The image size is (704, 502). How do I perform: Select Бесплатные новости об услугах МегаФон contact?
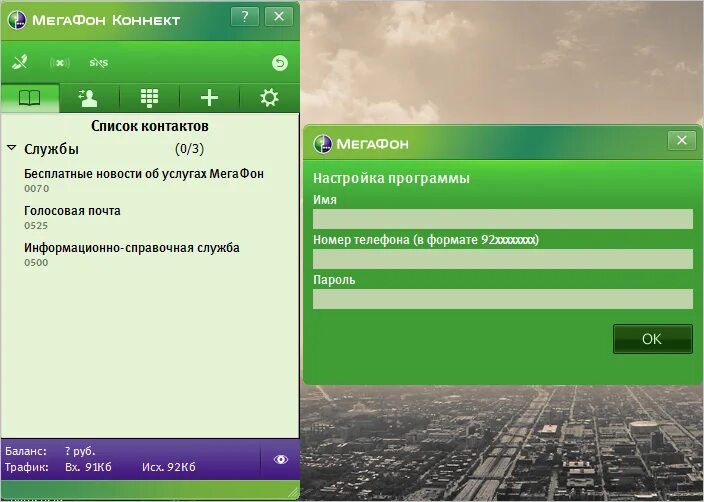click(x=144, y=174)
